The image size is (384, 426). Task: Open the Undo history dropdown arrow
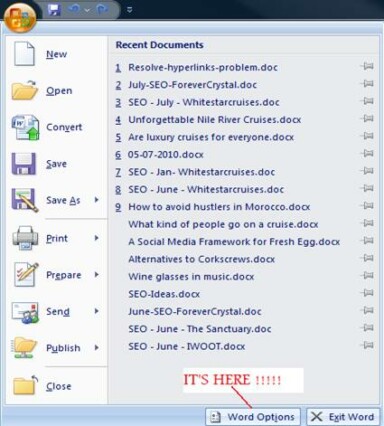pyautogui.click(x=87, y=10)
